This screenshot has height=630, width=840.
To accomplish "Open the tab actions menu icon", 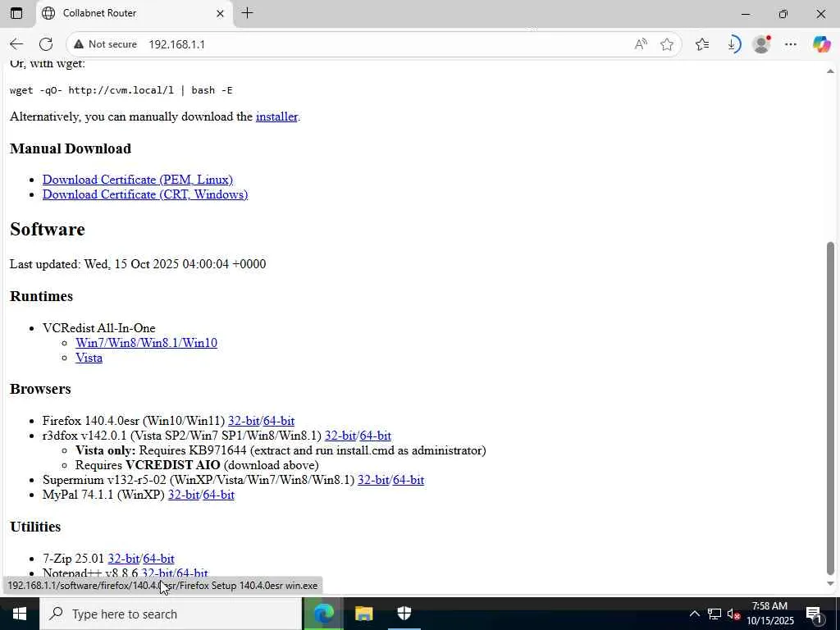I will (16, 13).
